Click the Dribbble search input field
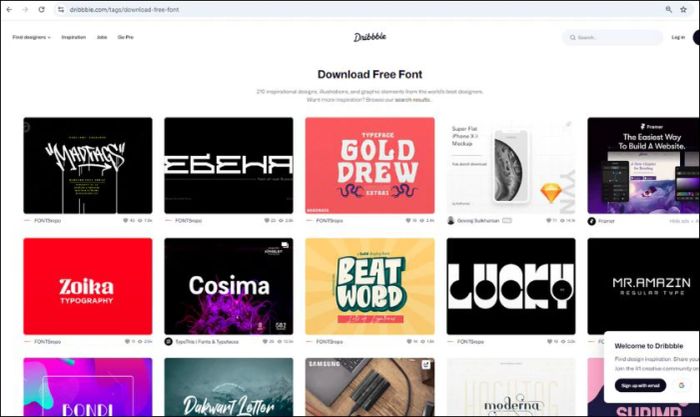The width and height of the screenshot is (700, 417). point(612,38)
